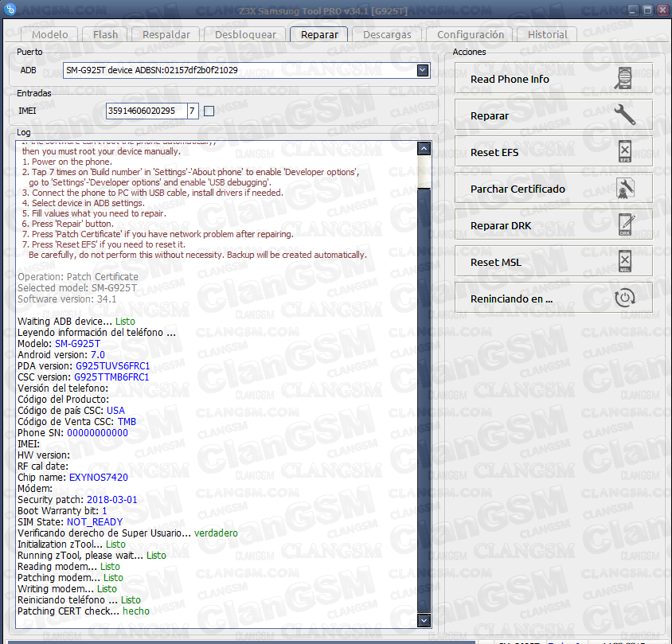Go to the Desbloquear tab
This screenshot has height=644, width=672.
tap(245, 34)
